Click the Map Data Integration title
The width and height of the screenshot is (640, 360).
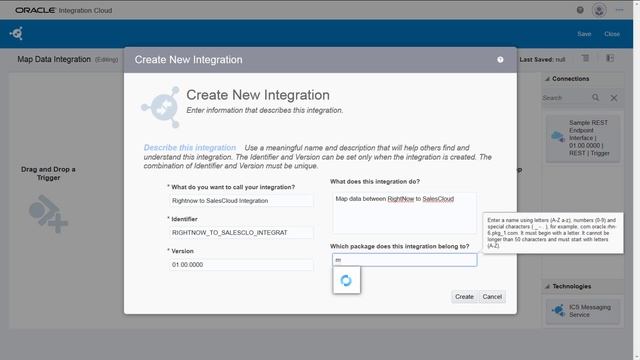tap(54, 60)
